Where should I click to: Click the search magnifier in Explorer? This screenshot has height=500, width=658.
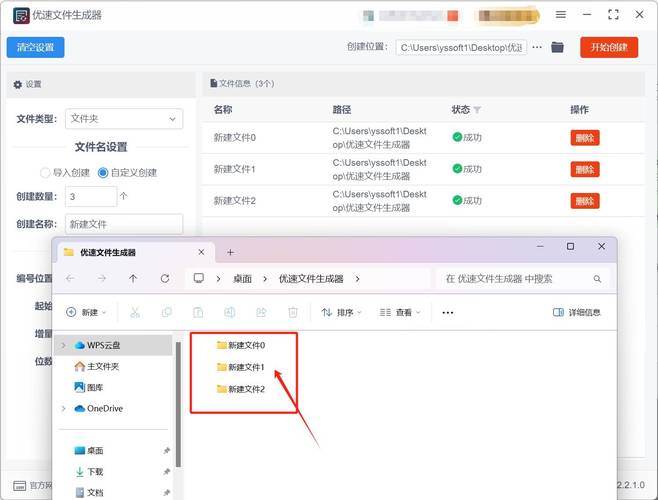(597, 279)
